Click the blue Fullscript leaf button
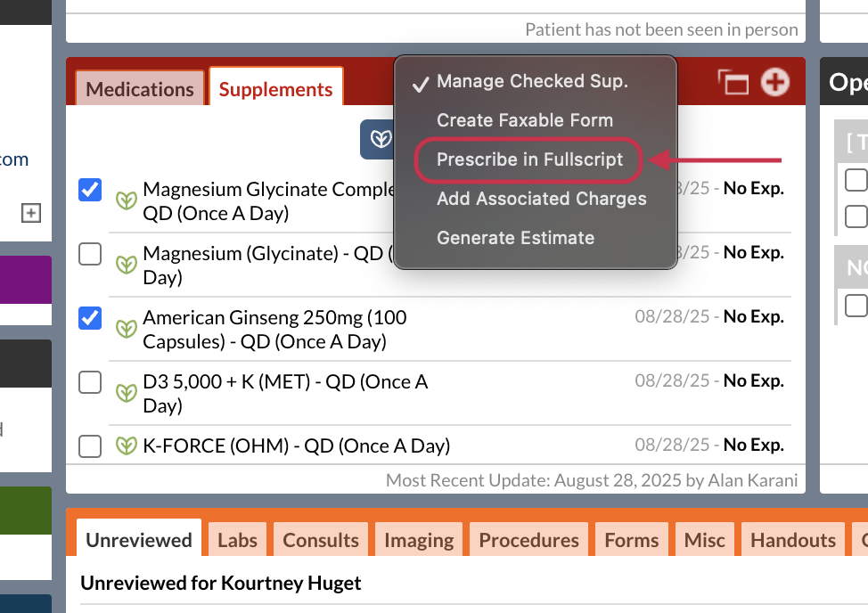Screen dimensions: 868x613 click(x=377, y=139)
